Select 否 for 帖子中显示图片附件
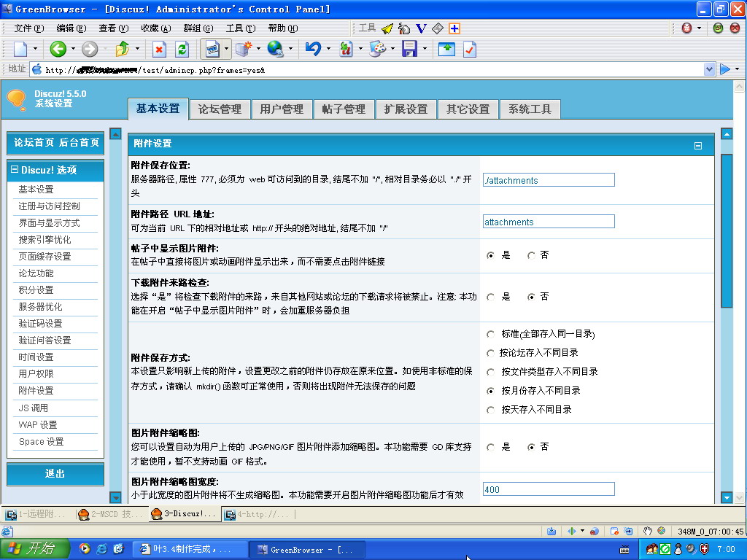The width and height of the screenshot is (747, 560). [x=531, y=256]
